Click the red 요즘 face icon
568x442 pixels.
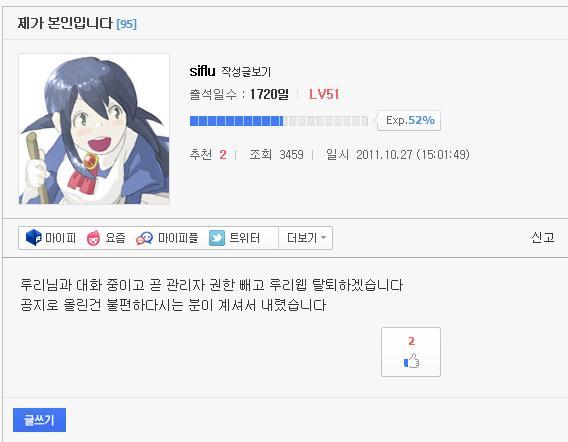tap(93, 238)
